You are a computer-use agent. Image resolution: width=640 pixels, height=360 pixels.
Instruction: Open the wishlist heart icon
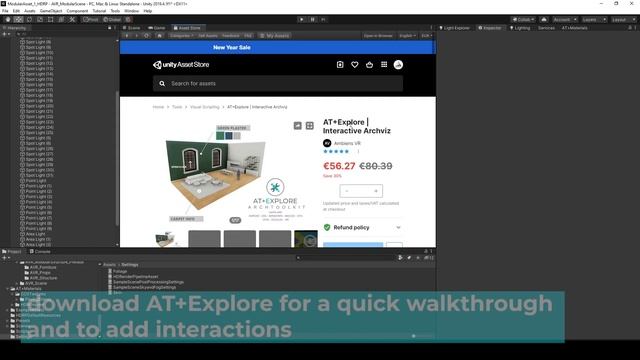click(x=355, y=64)
